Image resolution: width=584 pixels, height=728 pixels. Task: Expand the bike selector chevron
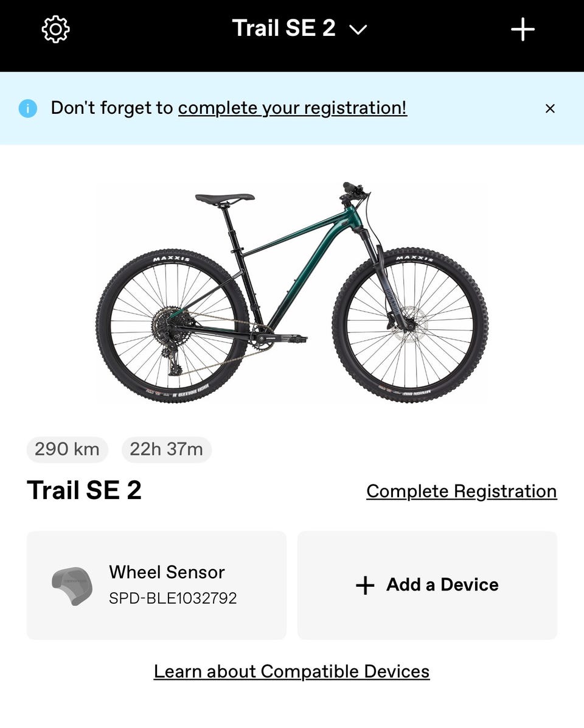[x=358, y=29]
